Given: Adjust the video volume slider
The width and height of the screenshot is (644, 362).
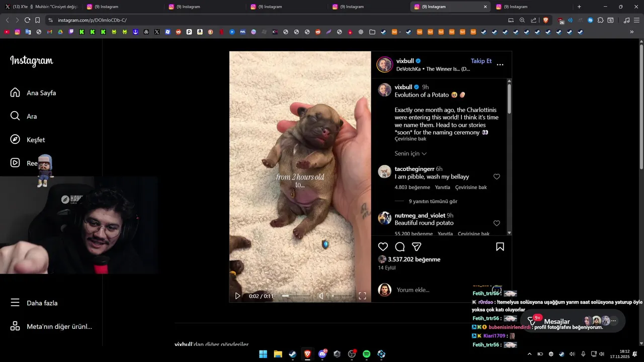Looking at the screenshot, I should point(341,296).
